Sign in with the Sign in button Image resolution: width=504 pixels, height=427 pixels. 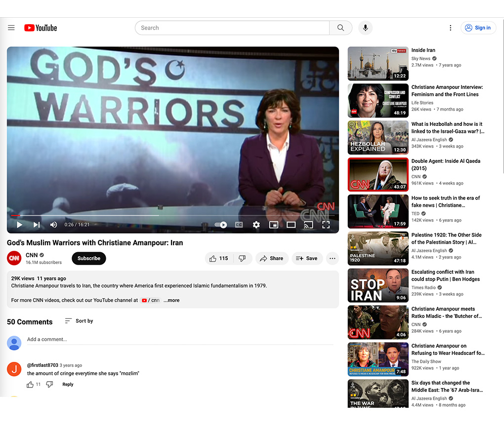coord(478,28)
